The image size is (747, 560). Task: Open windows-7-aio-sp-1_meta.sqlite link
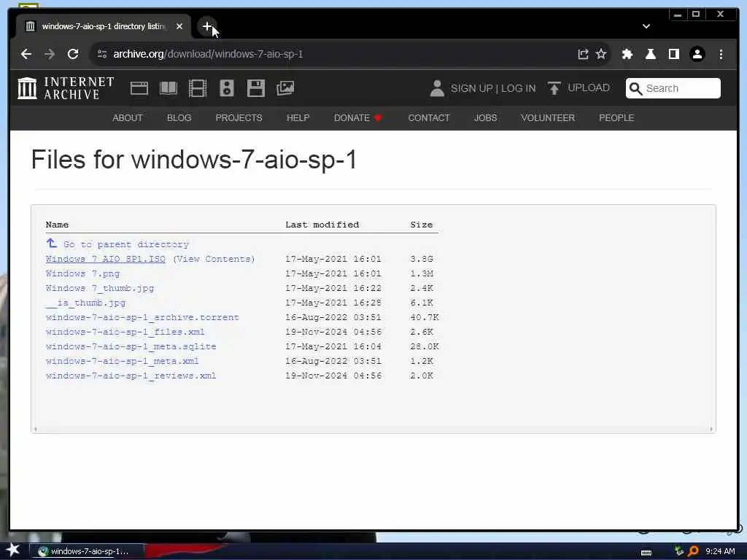(x=131, y=346)
